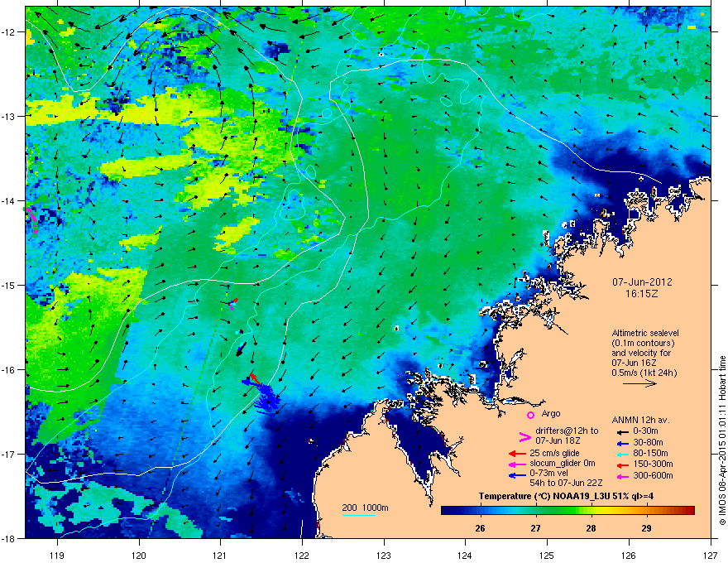This screenshot has width=728, height=563.
Task: Click the cyan bathymetry line under 200 1000m
Action: (358, 515)
